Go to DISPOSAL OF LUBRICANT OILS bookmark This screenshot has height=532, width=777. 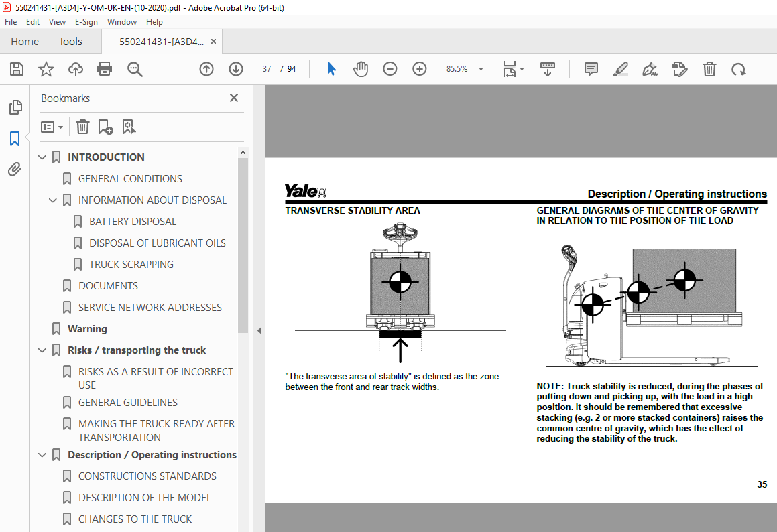157,243
